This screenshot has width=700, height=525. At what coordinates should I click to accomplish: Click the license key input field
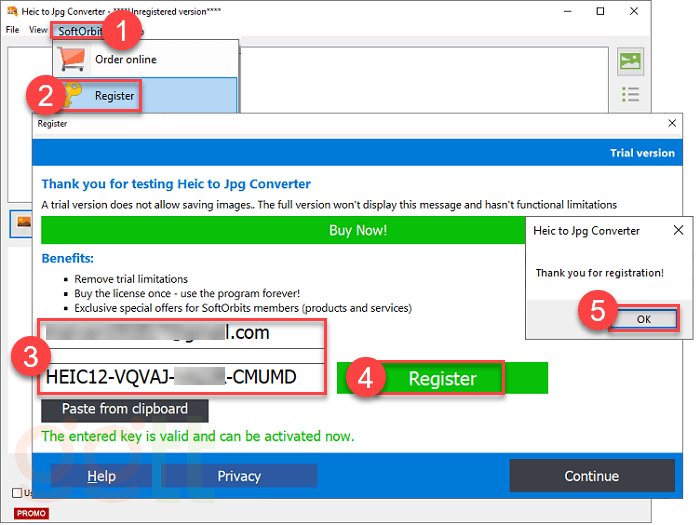(184, 379)
